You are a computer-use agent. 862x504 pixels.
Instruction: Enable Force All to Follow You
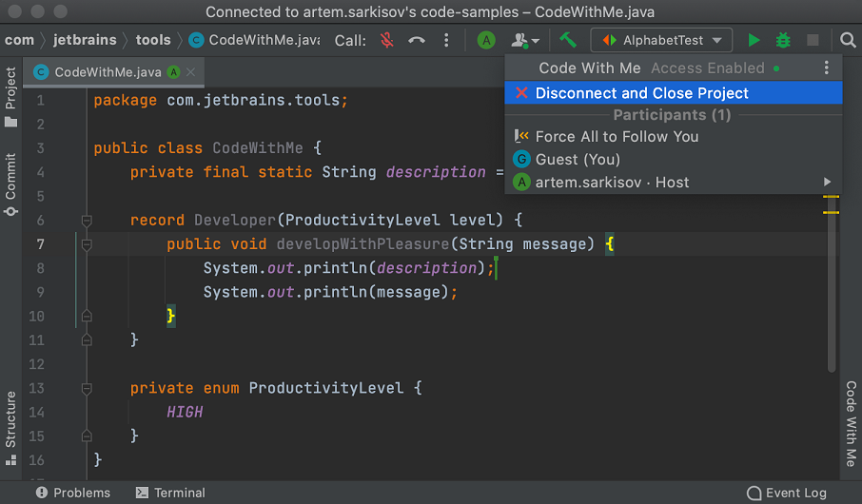point(617,136)
